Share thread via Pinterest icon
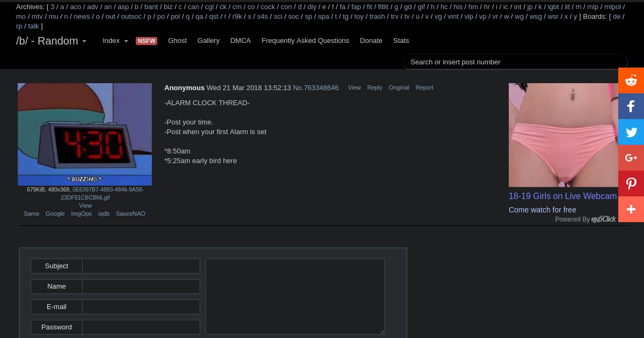The image size is (644, 338). pyautogui.click(x=631, y=183)
